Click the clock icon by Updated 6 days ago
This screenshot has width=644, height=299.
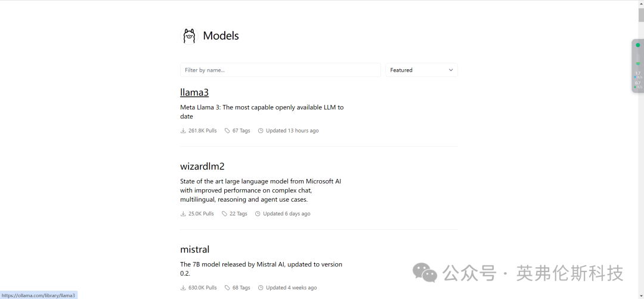coord(258,214)
